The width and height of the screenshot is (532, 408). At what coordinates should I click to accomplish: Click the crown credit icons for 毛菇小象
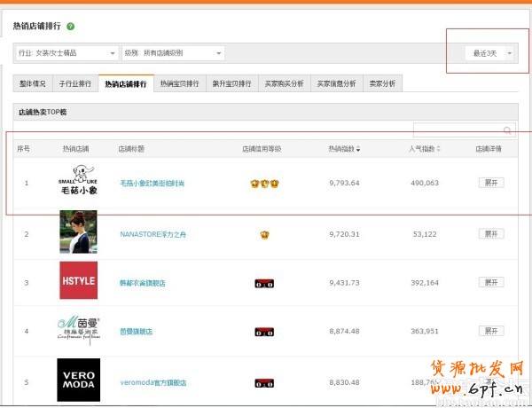point(264,184)
